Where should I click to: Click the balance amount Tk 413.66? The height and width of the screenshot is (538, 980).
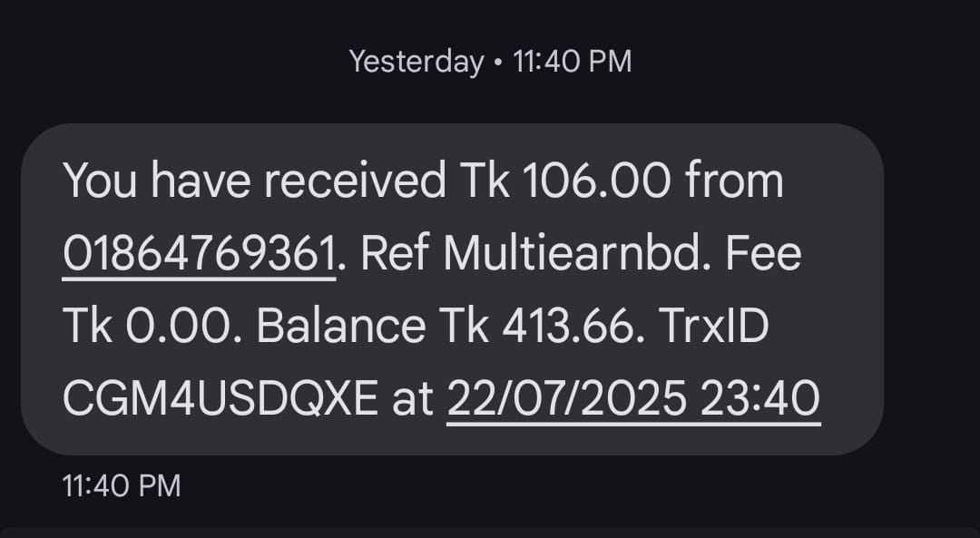(x=531, y=327)
